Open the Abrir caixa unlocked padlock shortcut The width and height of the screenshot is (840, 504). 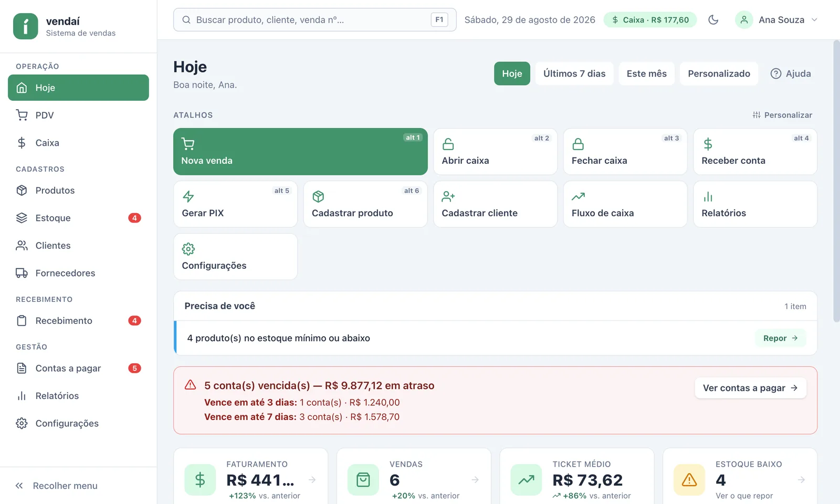click(x=495, y=152)
